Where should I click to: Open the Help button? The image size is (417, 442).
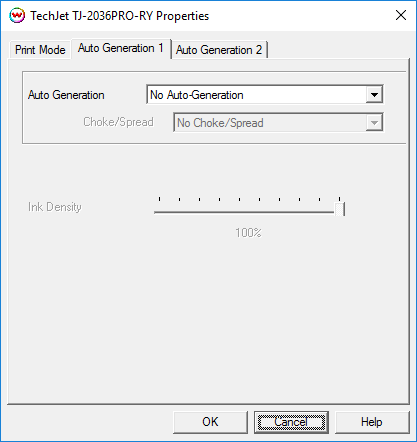[372, 422]
